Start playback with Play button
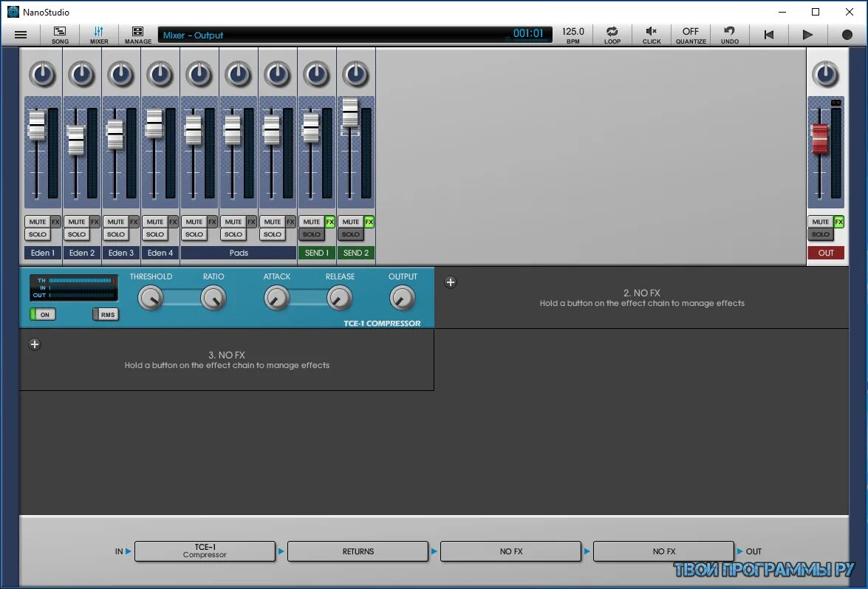 807,35
